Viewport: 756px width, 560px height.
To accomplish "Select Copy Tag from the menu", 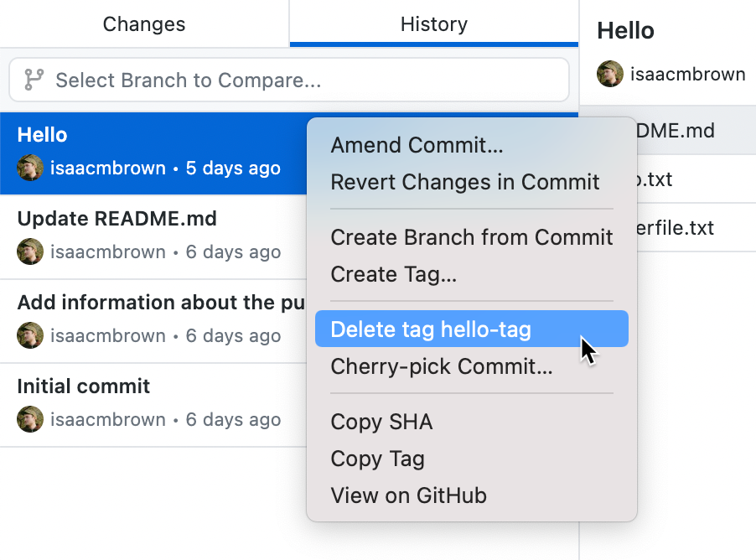I will point(378,459).
